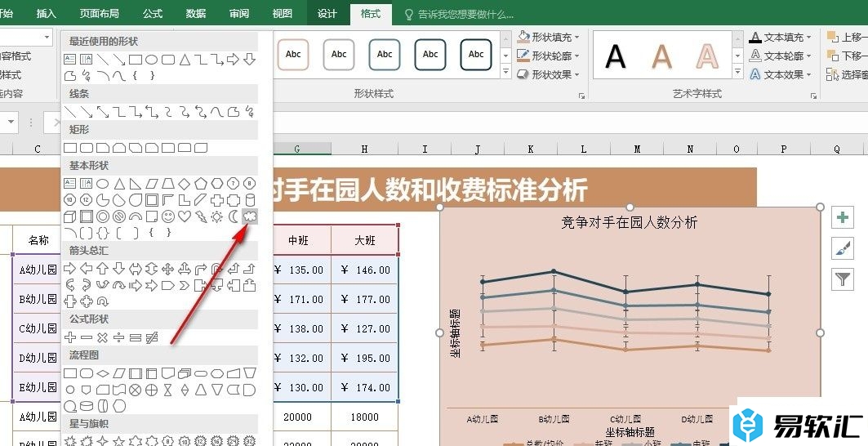Select the C幼儿园 table cell
868x446 pixels.
37,328
